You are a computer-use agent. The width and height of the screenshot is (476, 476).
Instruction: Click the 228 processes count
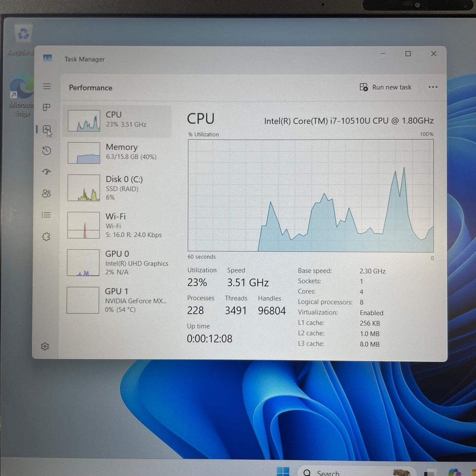click(x=195, y=311)
